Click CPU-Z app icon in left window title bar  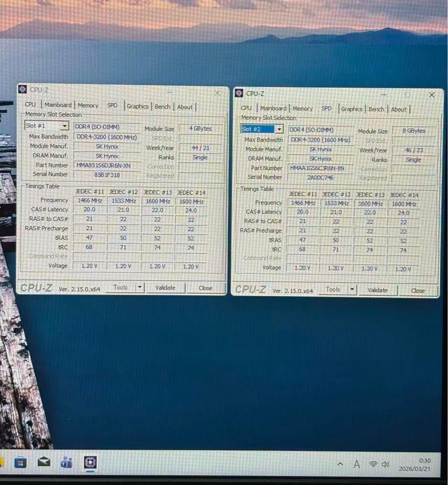(x=22, y=89)
